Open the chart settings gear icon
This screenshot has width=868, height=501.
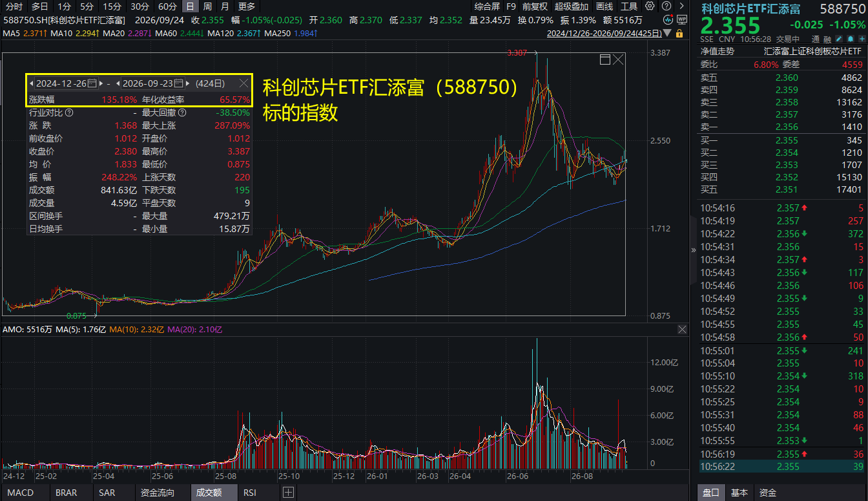click(650, 6)
